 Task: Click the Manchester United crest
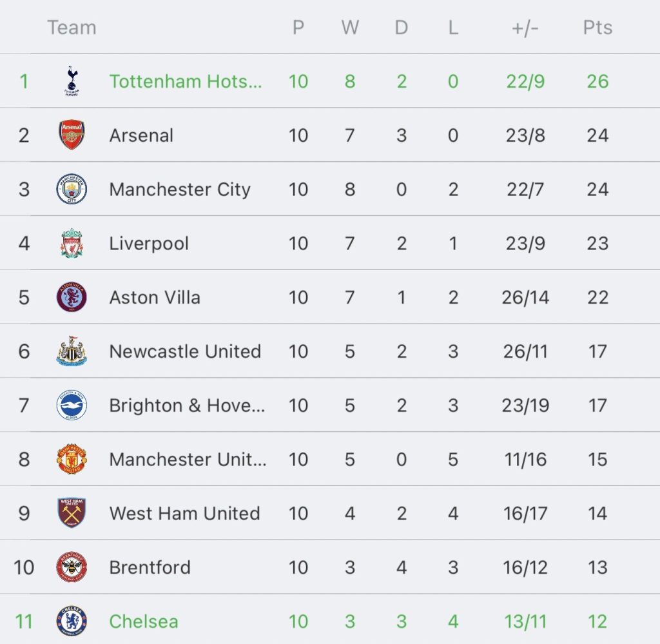(72, 460)
